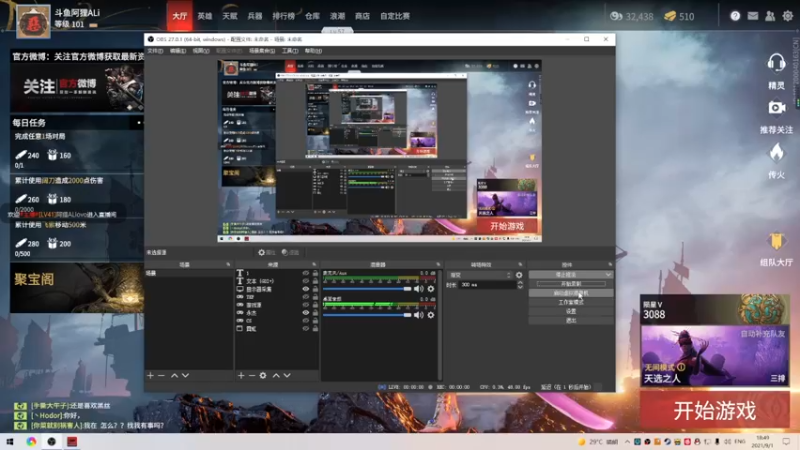Open source properties gear in sources toolbar
This screenshot has height=450, width=800.
(x=263, y=376)
